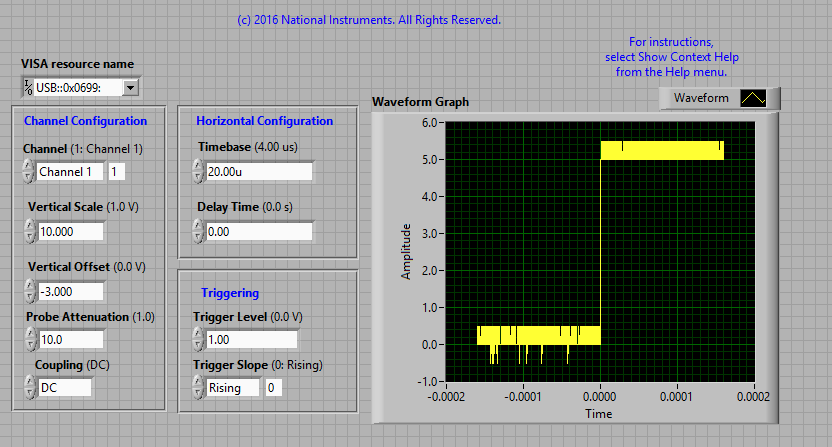The height and width of the screenshot is (447, 832).
Task: Click the Vertical Offset stepper arrows
Action: (x=28, y=291)
